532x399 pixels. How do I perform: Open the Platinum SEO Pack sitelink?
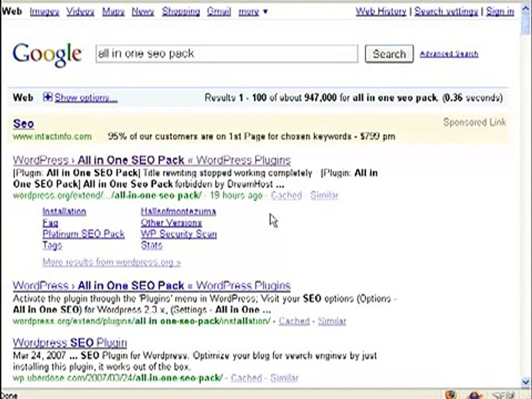tap(84, 234)
